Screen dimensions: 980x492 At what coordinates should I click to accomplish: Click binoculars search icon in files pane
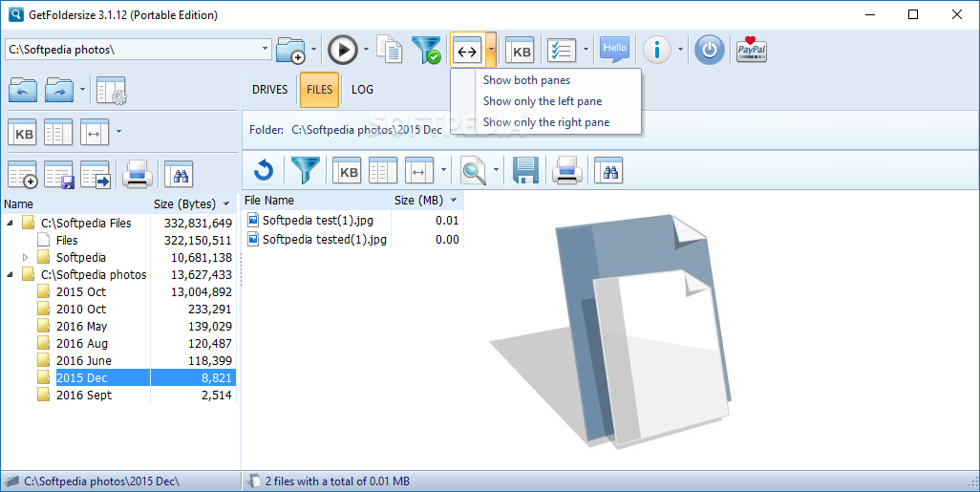point(608,170)
